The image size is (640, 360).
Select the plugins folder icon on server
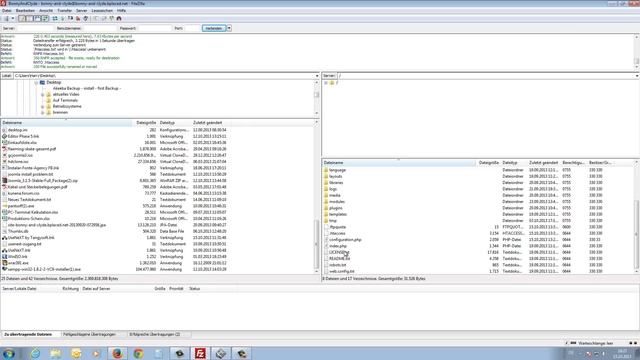[326, 208]
